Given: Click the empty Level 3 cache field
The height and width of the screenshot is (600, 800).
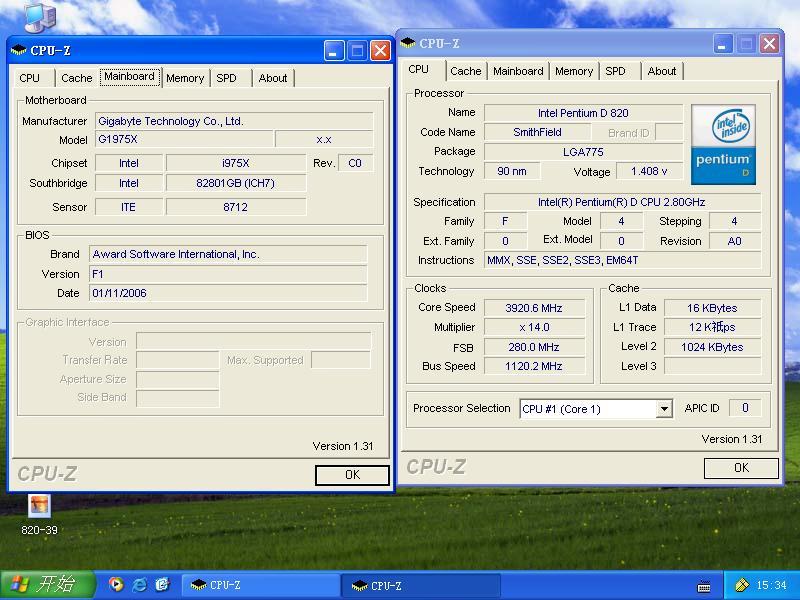Looking at the screenshot, I should tap(712, 366).
